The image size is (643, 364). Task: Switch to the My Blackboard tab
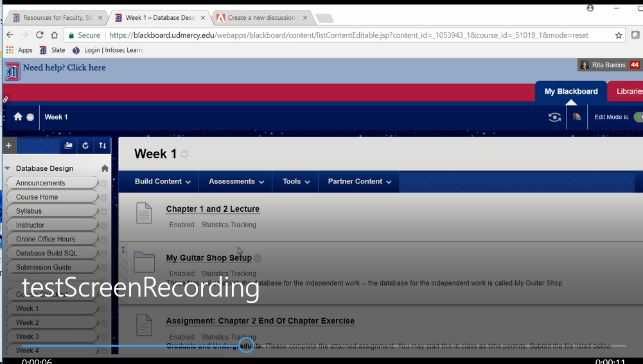tap(570, 91)
